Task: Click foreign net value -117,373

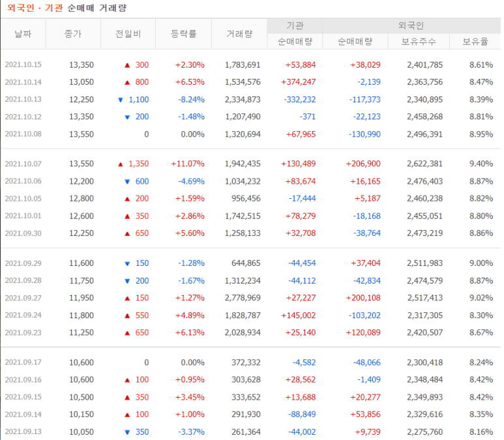Action: click(x=365, y=100)
